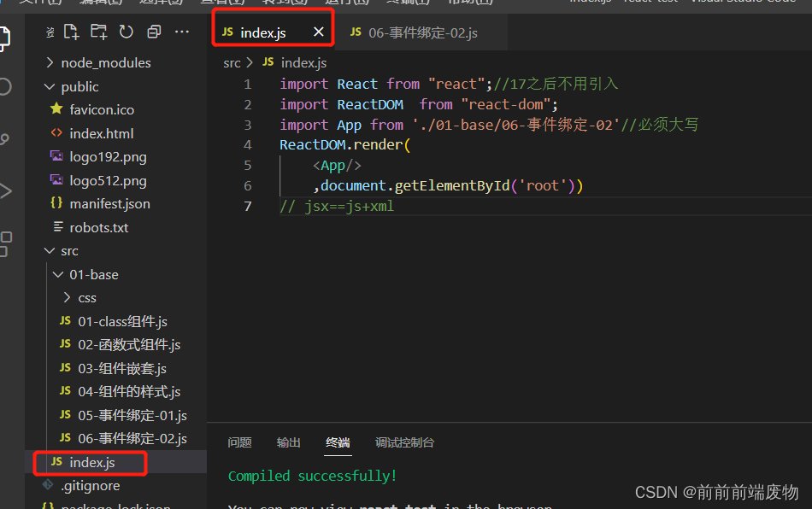This screenshot has width=812, height=509.
Task: Switch to the 输出 panel tab
Action: tap(288, 442)
